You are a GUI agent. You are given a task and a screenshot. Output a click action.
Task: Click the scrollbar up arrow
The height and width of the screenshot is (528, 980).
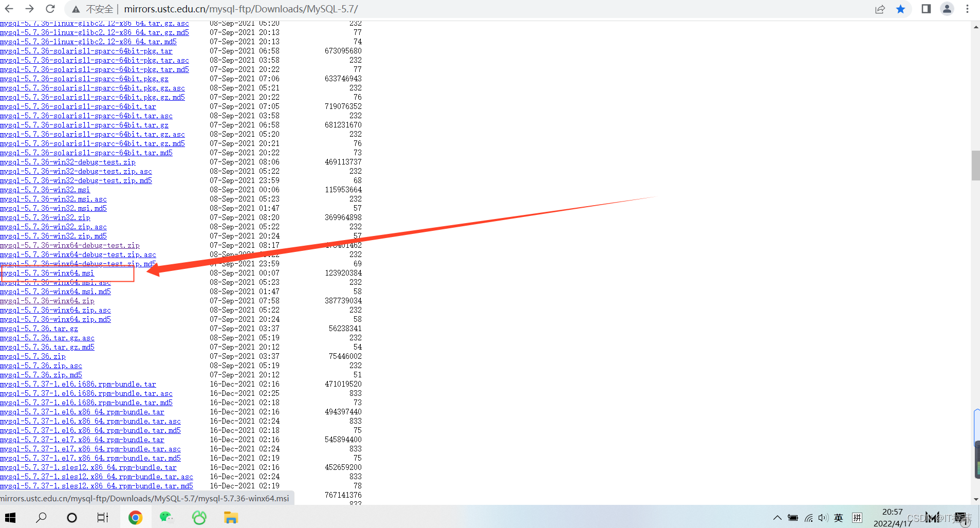pyautogui.click(x=975, y=27)
